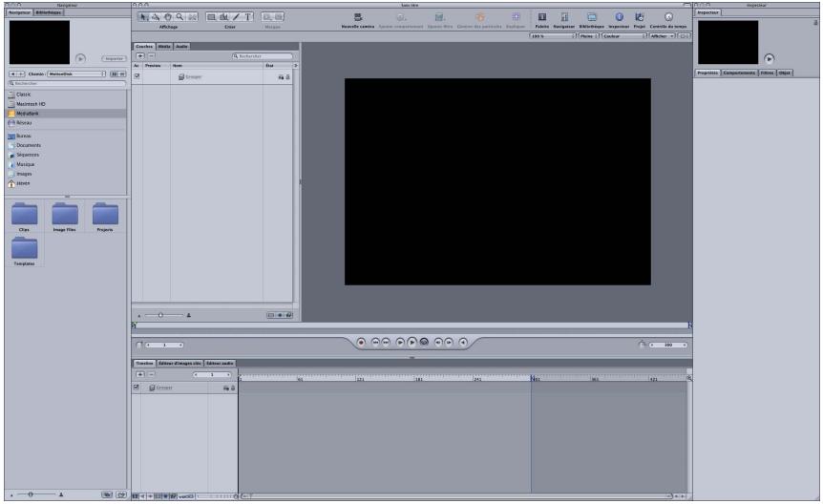
Task: Click the add (+) button in Timeline panel
Action: [x=140, y=374]
